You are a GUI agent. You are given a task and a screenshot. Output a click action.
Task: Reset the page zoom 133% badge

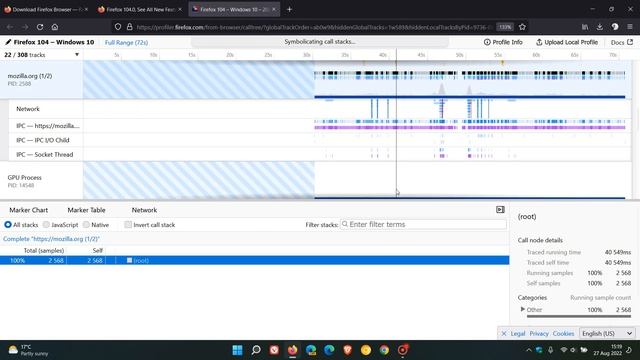coord(505,27)
